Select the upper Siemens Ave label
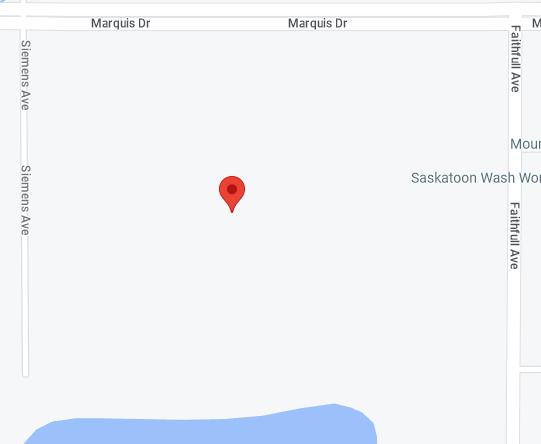Image resolution: width=541 pixels, height=444 pixels. tap(26, 75)
